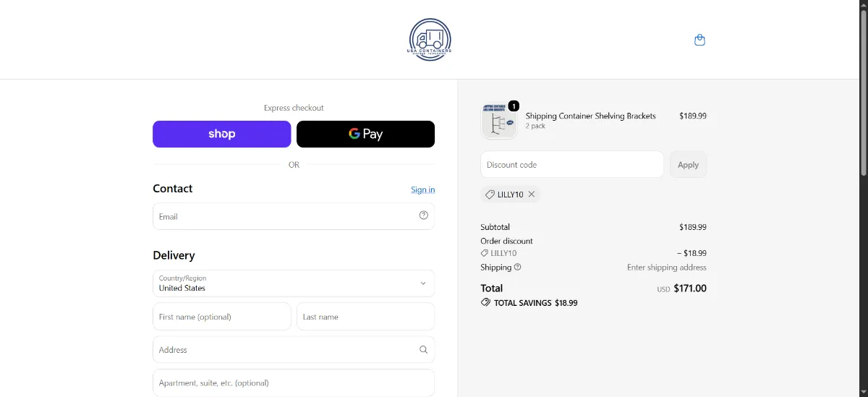Open the Sign in link

pyautogui.click(x=423, y=189)
